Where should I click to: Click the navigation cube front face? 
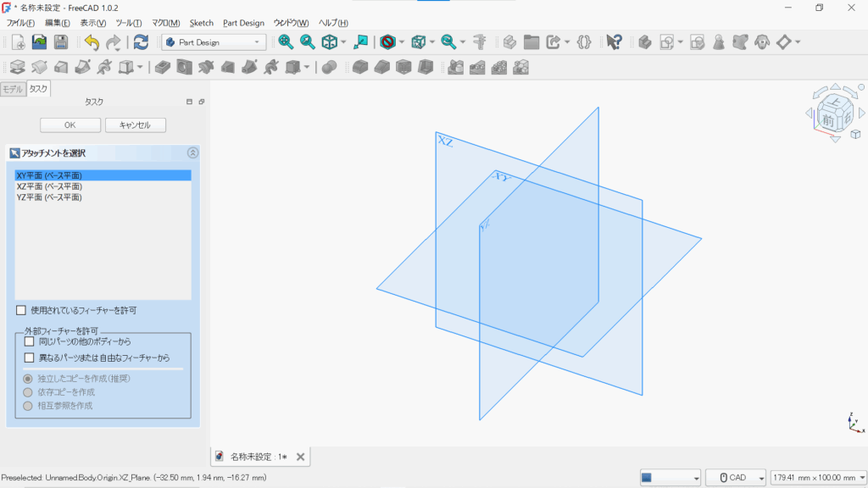click(827, 120)
